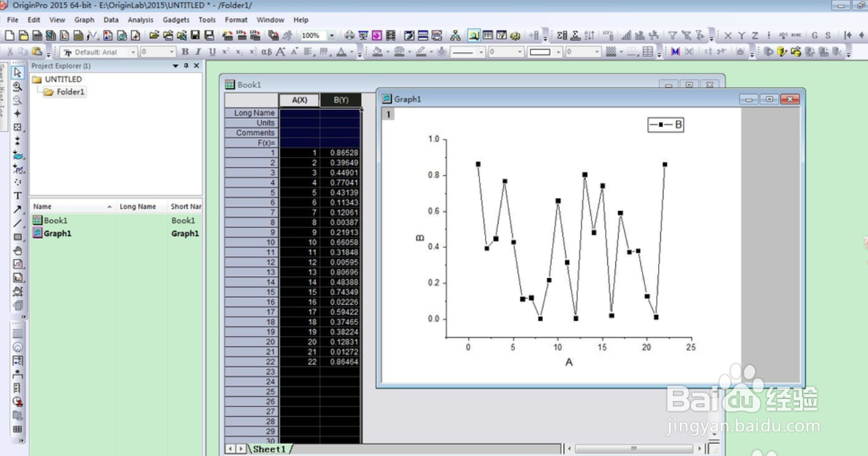Click statistics on columns Sigma icon
The height and width of the screenshot is (456, 868).
click(x=562, y=35)
